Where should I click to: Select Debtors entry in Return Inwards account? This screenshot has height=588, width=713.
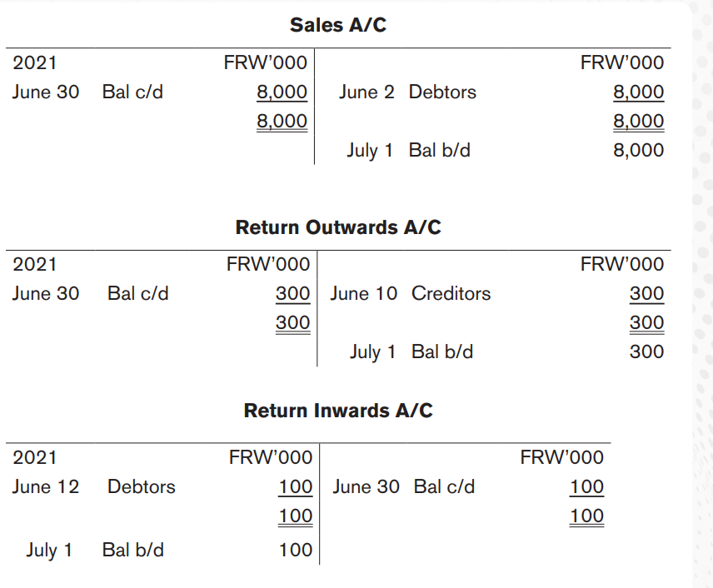click(x=142, y=486)
